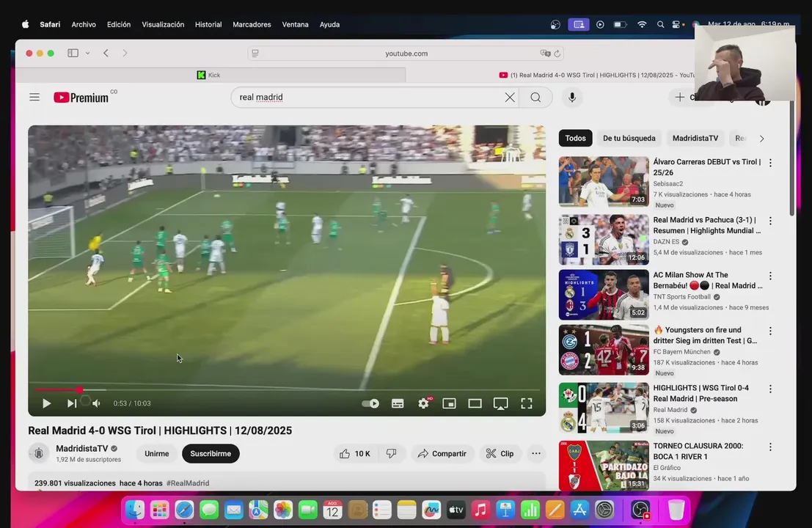Toggle the autoplay switch in player
This screenshot has height=528, width=812.
pyautogui.click(x=370, y=403)
